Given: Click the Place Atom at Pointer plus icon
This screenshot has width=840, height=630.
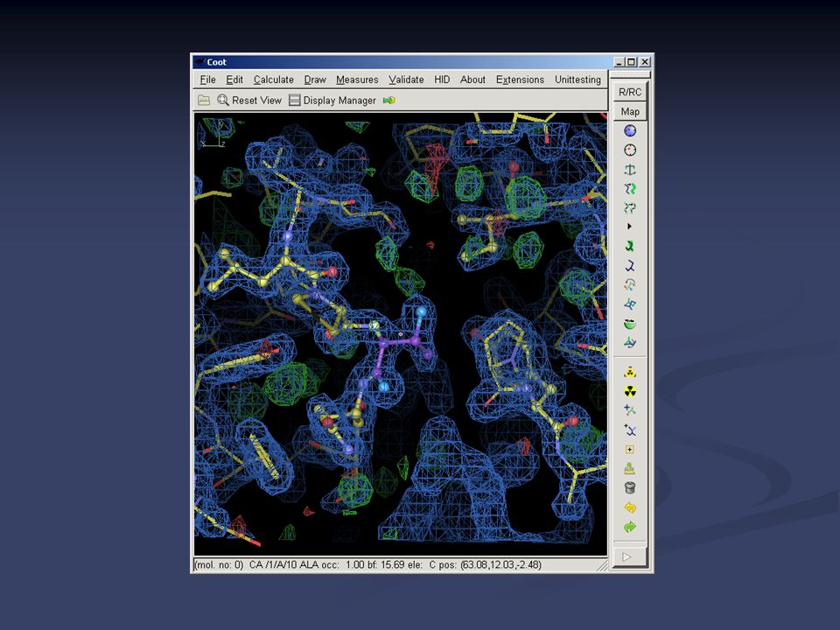Looking at the screenshot, I should [630, 450].
